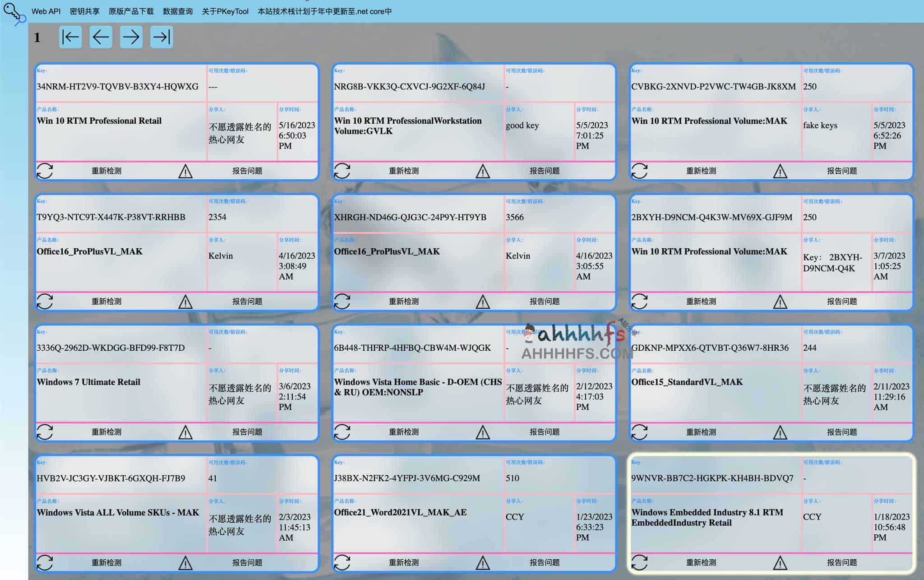Click warning triangle on Office16_ProPlusVL_MAK card
Viewport: 924px width, 580px height.
[x=185, y=302]
